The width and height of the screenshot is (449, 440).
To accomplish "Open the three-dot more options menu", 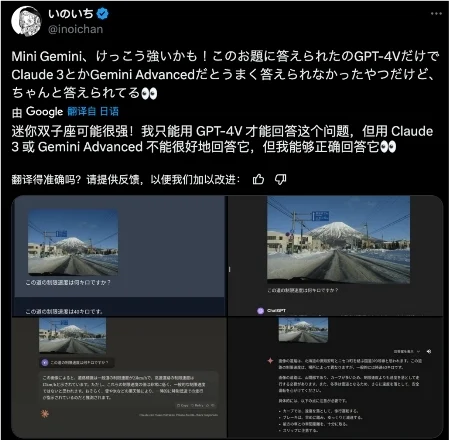I will click(x=436, y=14).
